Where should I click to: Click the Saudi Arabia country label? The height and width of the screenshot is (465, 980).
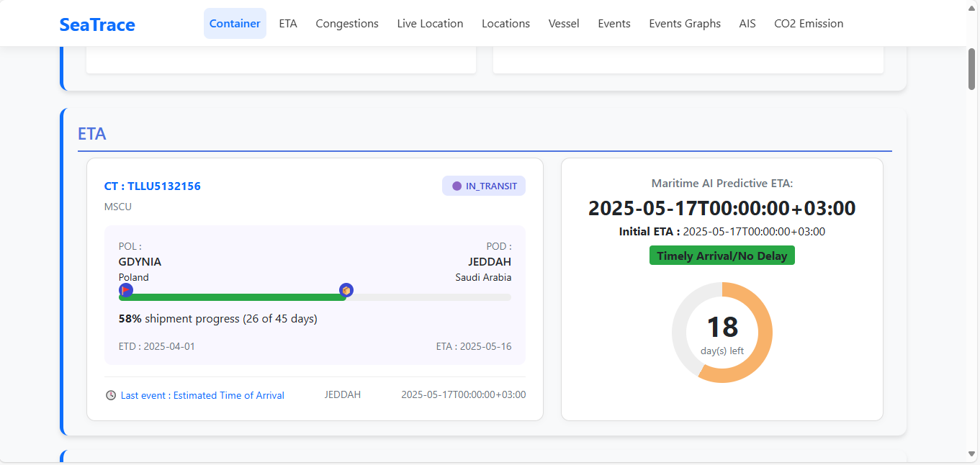click(483, 277)
